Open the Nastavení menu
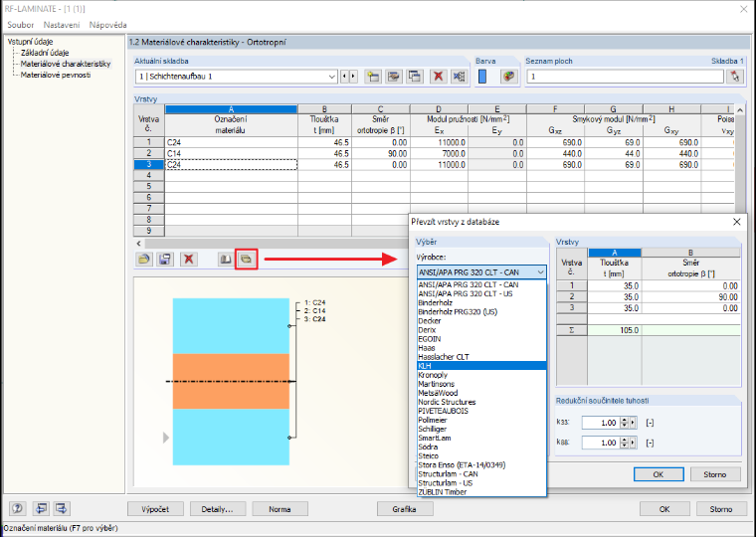 (62, 25)
